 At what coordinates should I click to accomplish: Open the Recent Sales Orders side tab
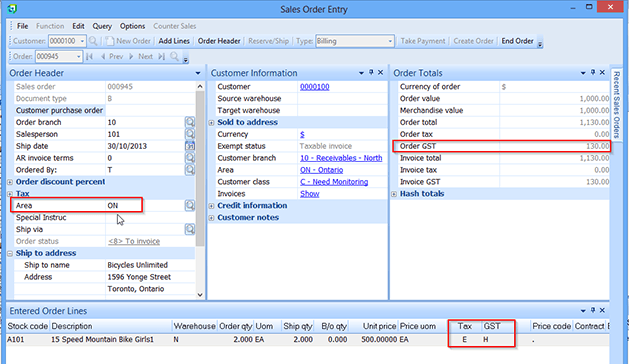617,104
